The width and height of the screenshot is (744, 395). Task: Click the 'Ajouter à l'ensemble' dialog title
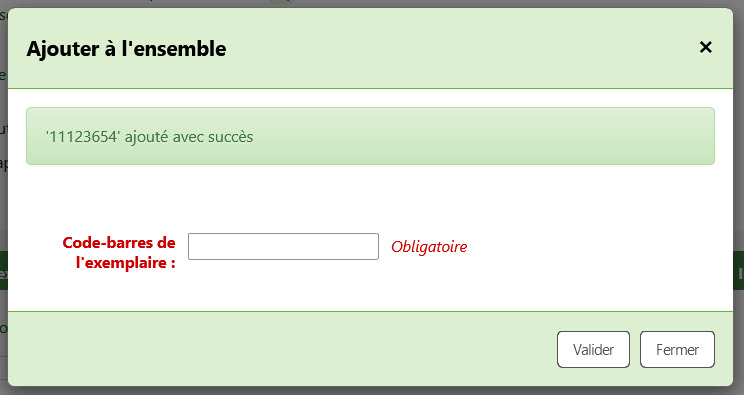click(126, 48)
